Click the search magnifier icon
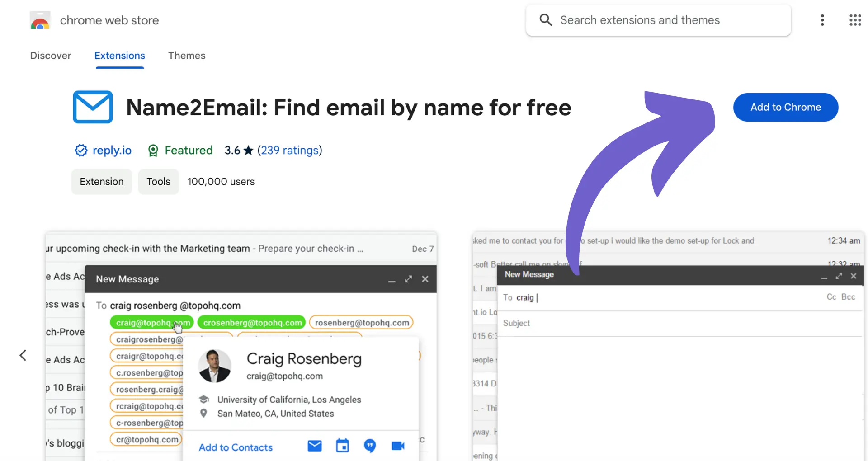868x461 pixels. pyautogui.click(x=546, y=20)
